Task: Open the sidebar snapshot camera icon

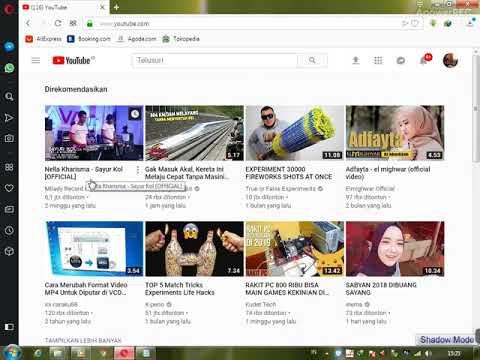Action: [9, 138]
